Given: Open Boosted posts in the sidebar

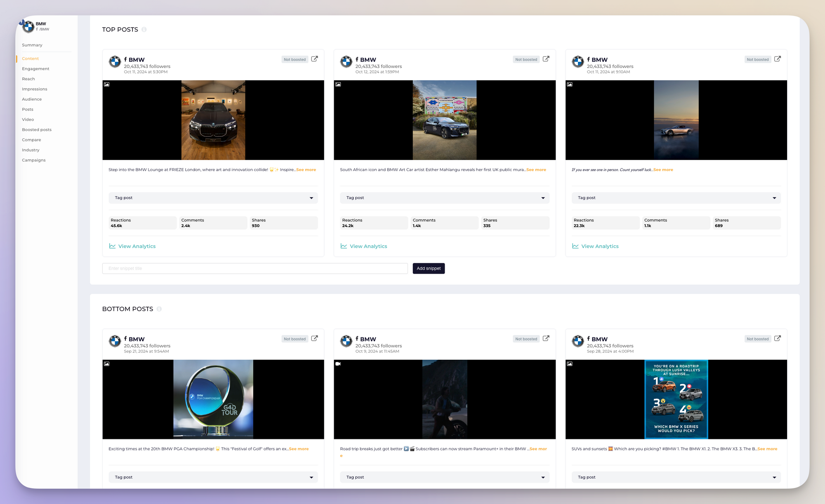Looking at the screenshot, I should 37,130.
